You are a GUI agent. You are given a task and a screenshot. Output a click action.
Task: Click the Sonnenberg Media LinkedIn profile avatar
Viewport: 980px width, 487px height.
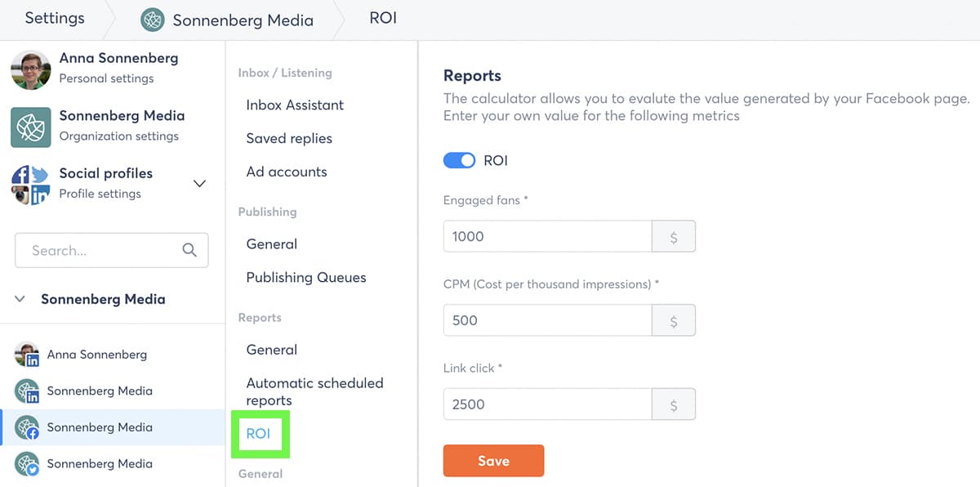27,391
